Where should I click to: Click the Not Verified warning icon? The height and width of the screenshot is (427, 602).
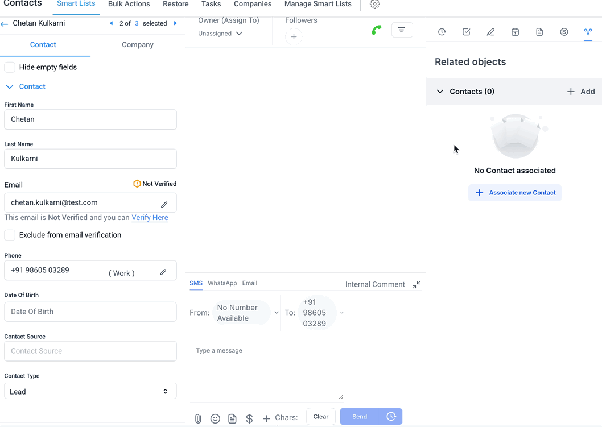pos(137,184)
